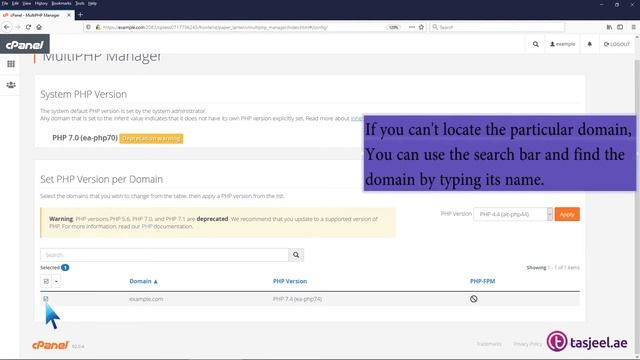The image size is (640, 360).
Task: Click the Selected count badge
Action: pyautogui.click(x=65, y=267)
